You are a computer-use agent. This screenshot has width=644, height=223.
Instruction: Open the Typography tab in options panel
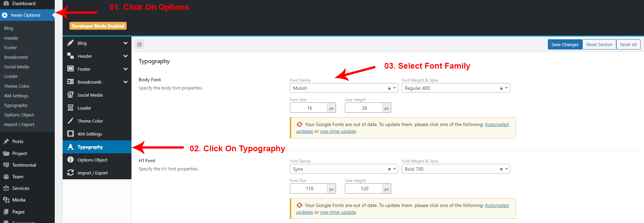point(90,147)
